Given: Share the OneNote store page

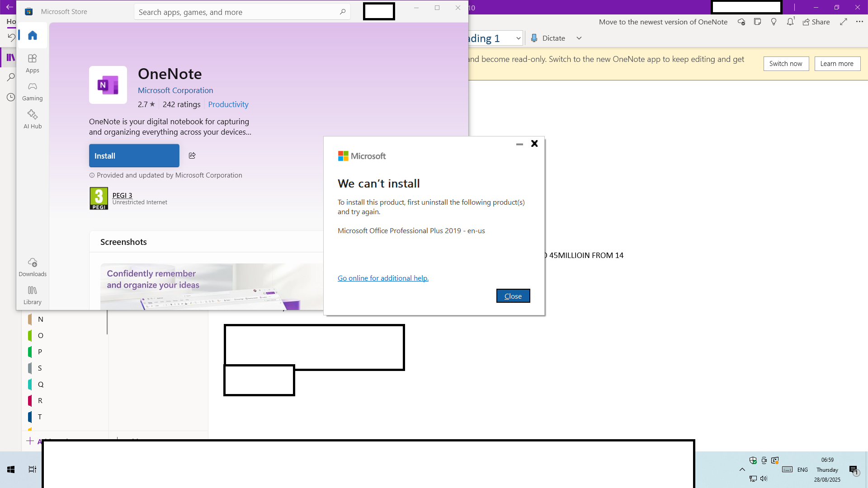Looking at the screenshot, I should tap(192, 155).
